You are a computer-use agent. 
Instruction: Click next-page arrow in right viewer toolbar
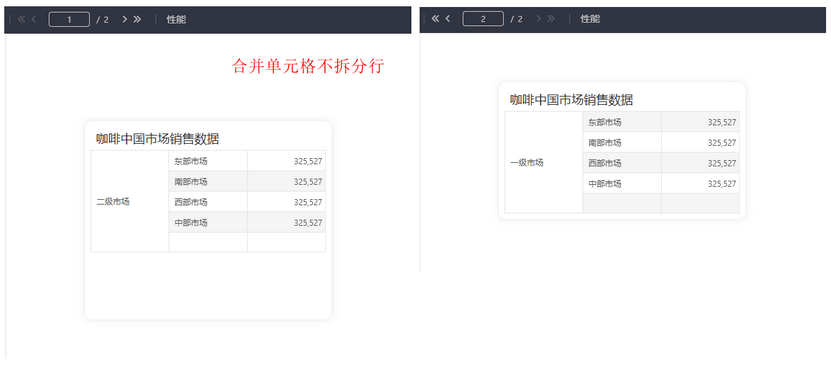coord(538,19)
